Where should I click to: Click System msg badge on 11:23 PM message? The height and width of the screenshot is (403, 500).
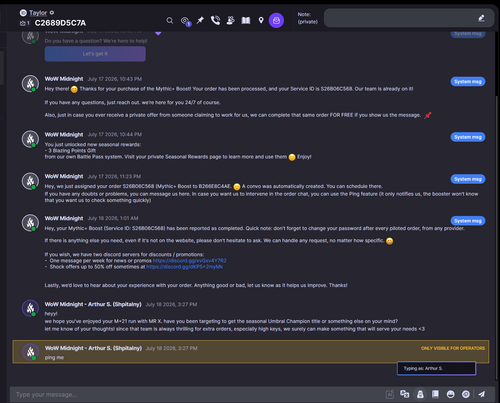468,179
